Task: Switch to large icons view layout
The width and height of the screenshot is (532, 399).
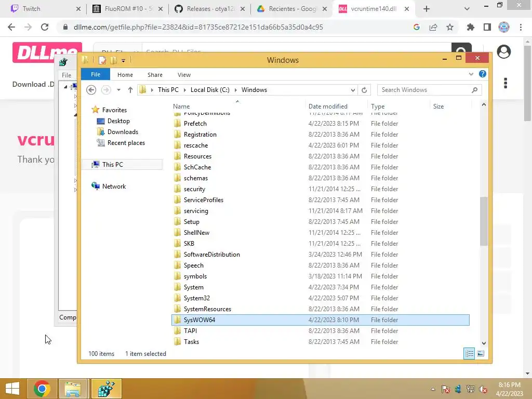Action: 481,353
